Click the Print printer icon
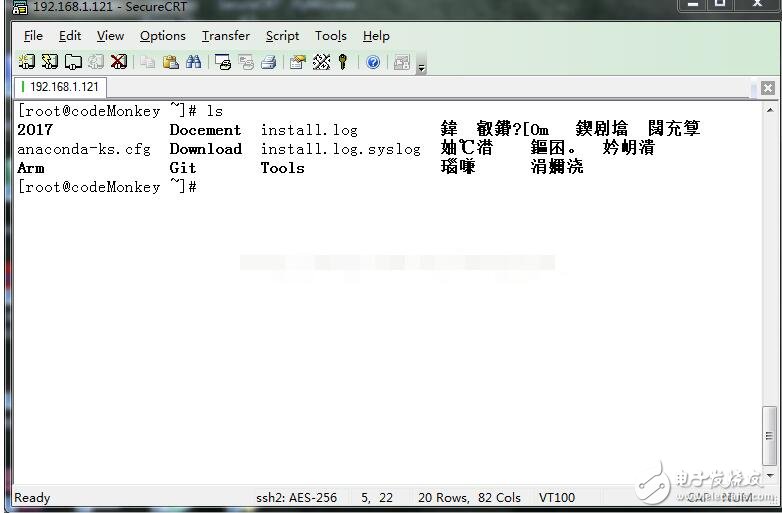782x513 pixels. coord(268,62)
